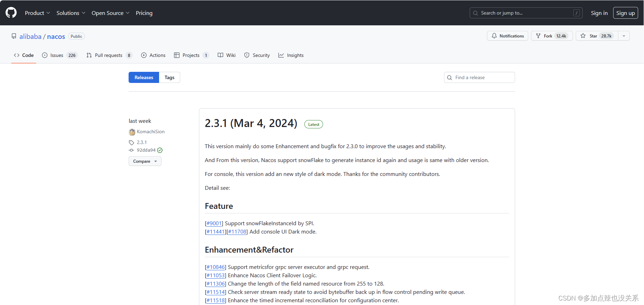Screen dimensions: 644x305
Task: Open issue #11708 link
Action: [x=237, y=232]
